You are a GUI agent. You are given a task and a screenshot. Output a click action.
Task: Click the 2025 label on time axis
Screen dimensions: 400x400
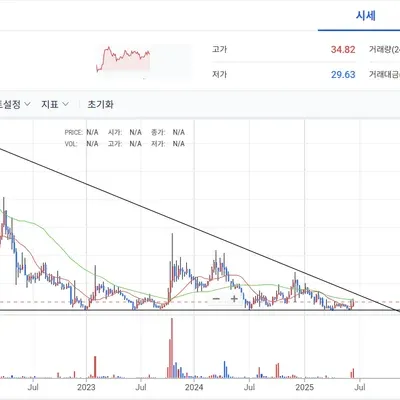point(304,387)
